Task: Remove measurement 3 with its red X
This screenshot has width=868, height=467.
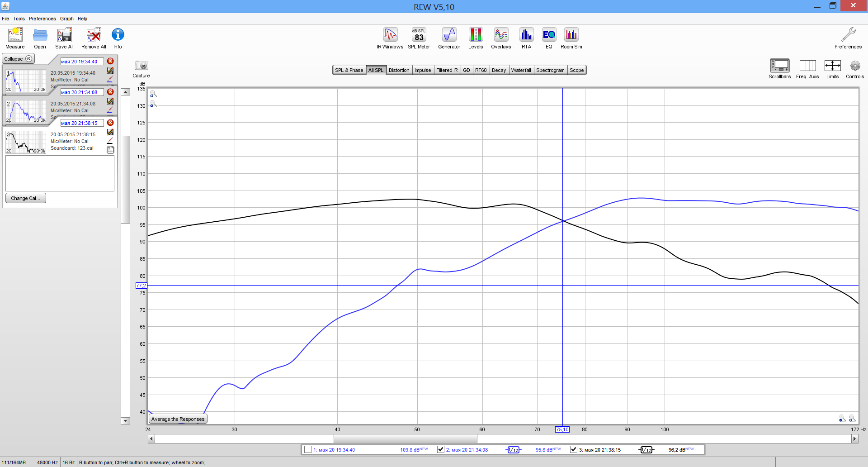Action: pyautogui.click(x=110, y=123)
